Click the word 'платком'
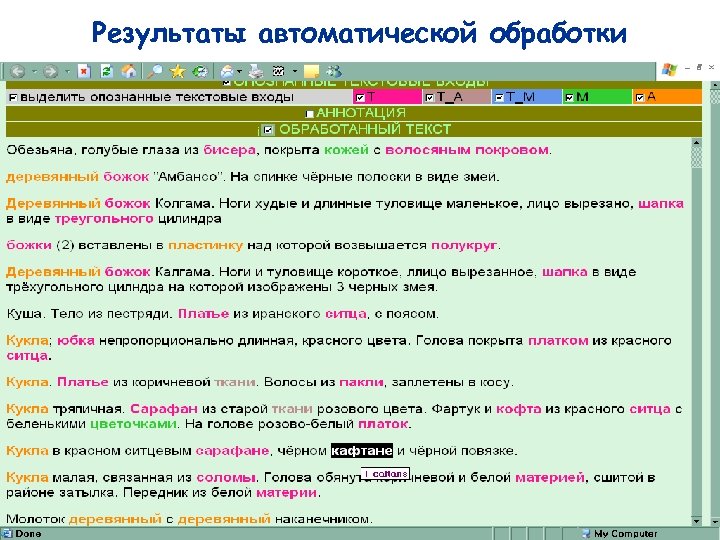The image size is (720, 540). [x=558, y=341]
